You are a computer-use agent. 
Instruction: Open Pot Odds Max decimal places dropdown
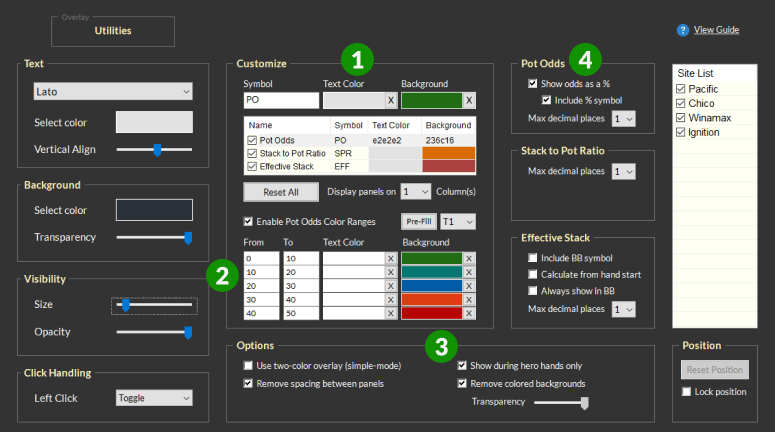623,119
